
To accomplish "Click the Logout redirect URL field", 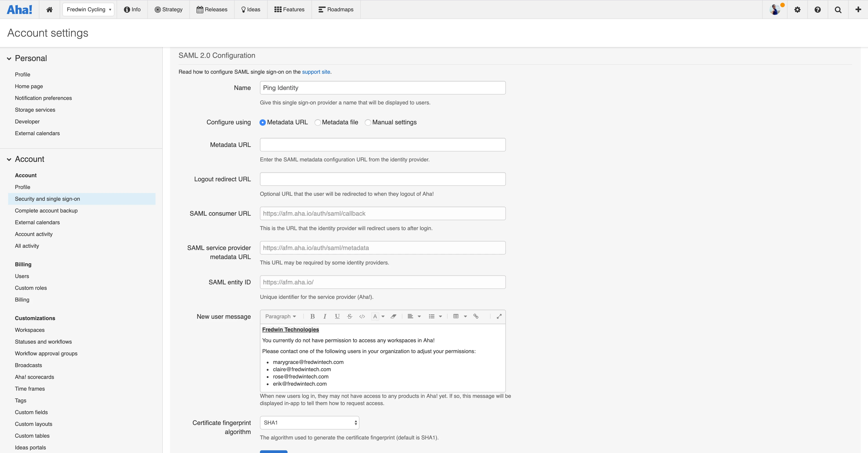I will 382,179.
